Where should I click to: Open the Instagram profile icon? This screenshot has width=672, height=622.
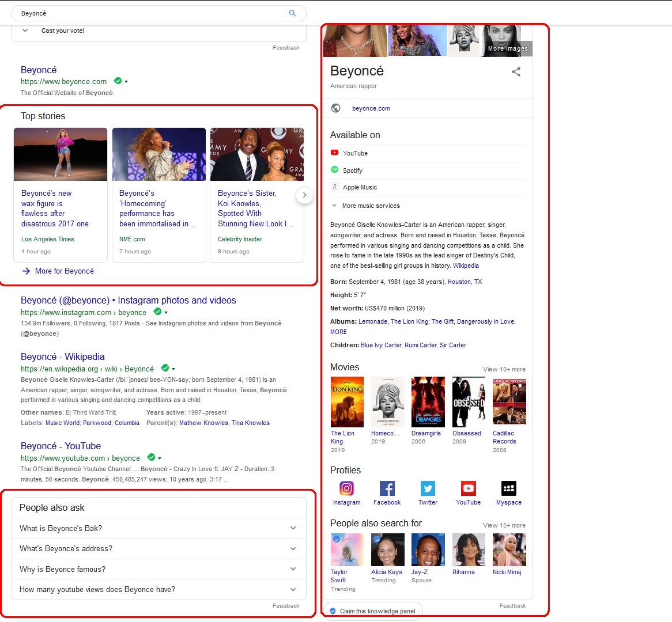tap(346, 488)
